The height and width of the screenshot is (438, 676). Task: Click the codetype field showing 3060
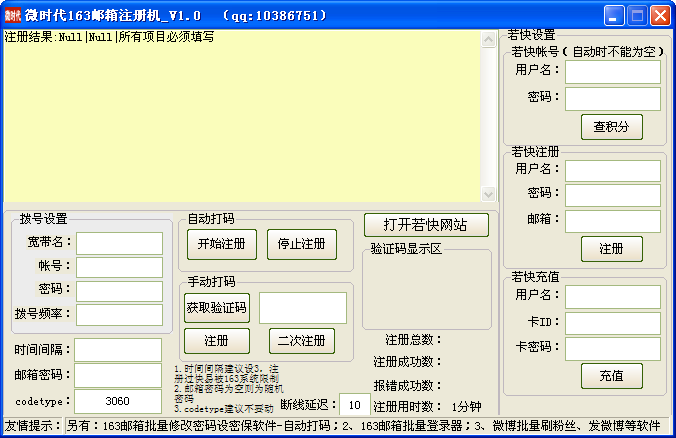(118, 401)
